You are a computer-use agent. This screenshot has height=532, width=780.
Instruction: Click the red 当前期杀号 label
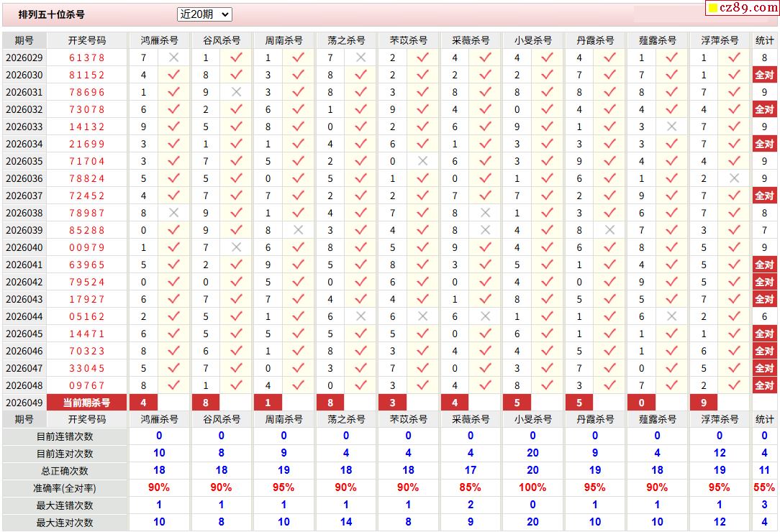(86, 403)
